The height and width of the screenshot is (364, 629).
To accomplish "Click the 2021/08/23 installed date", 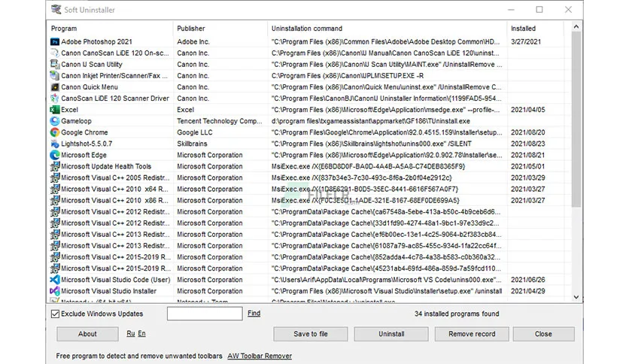I will [x=528, y=144].
